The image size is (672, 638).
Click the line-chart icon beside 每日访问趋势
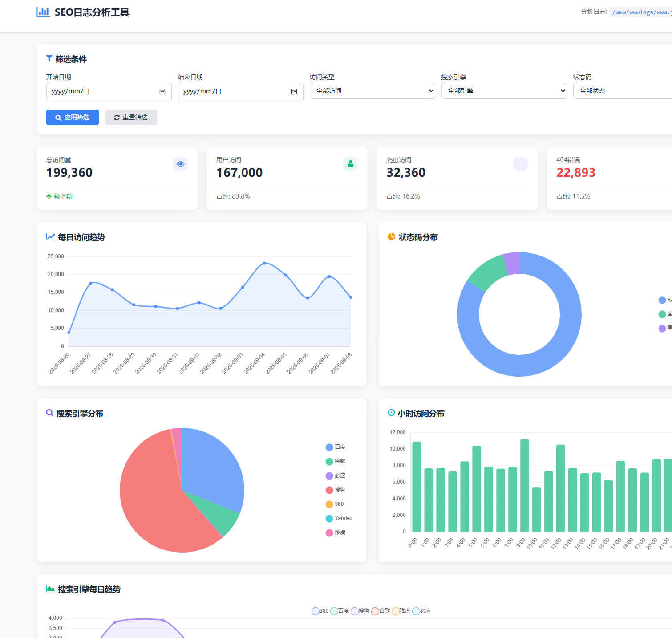[50, 237]
